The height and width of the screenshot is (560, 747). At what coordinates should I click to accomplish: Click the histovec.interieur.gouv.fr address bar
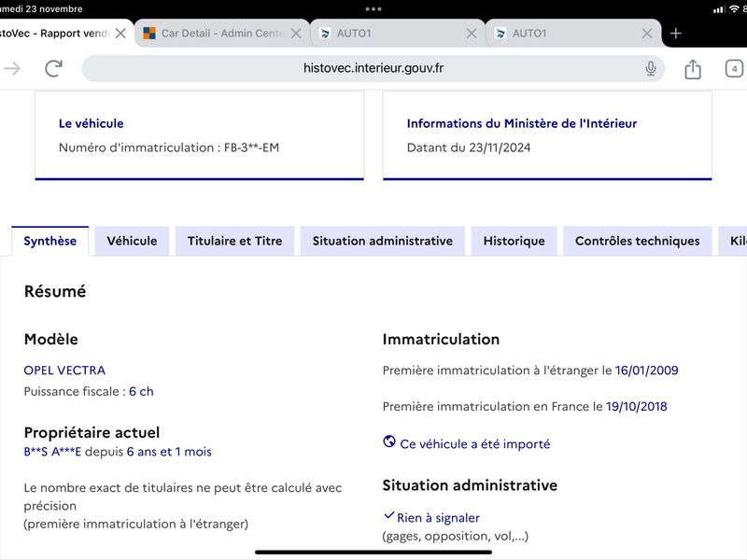(x=373, y=68)
